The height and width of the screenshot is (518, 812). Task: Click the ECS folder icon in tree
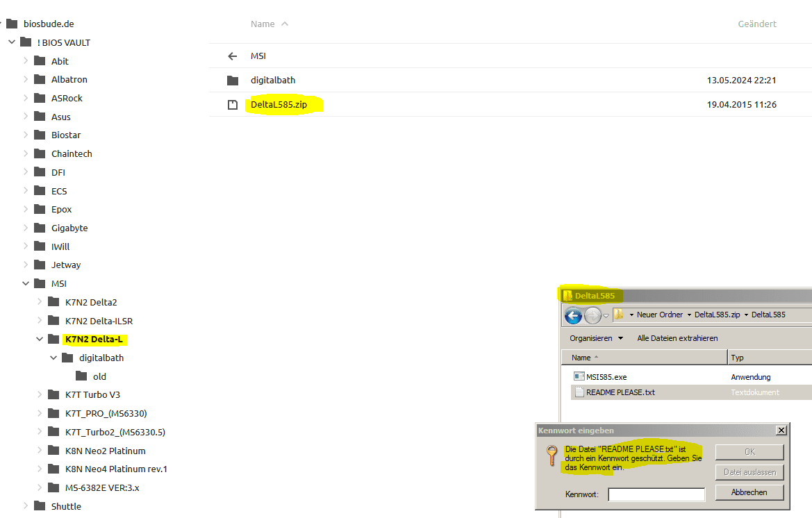(40, 190)
